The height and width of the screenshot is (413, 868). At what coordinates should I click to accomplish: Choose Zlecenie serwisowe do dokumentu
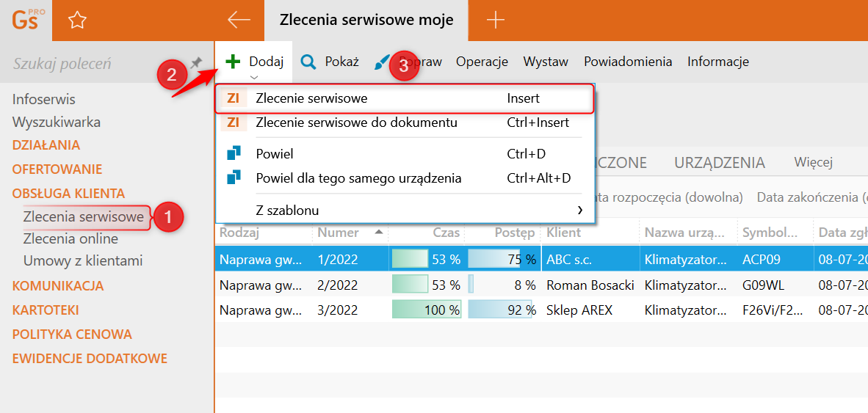pyautogui.click(x=356, y=123)
